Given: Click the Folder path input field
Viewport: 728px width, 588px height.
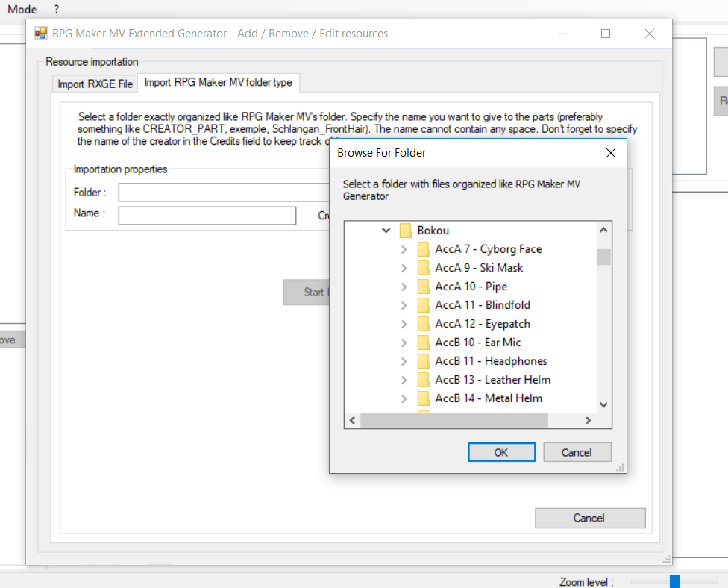Looking at the screenshot, I should coord(224,193).
